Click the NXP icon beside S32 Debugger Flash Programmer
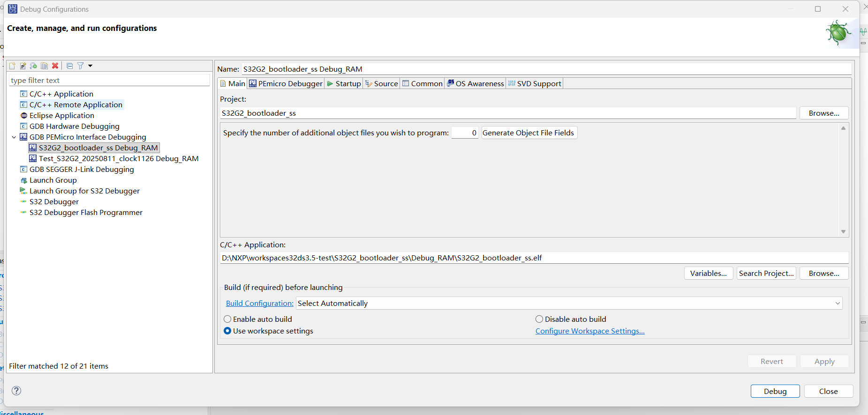 23,213
